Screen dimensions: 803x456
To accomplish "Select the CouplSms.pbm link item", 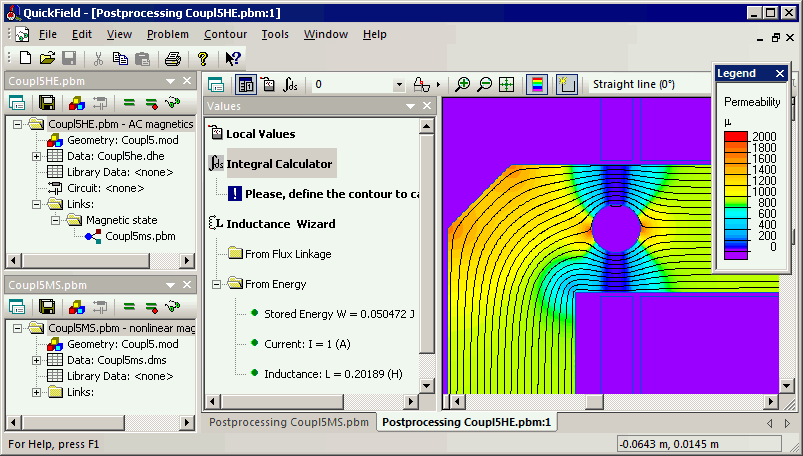I will (x=140, y=236).
